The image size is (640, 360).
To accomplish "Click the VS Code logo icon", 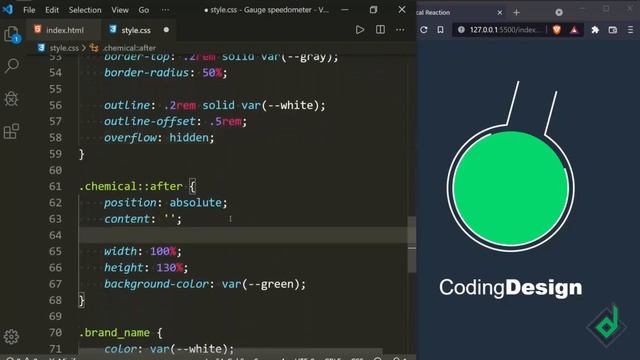I will point(8,9).
